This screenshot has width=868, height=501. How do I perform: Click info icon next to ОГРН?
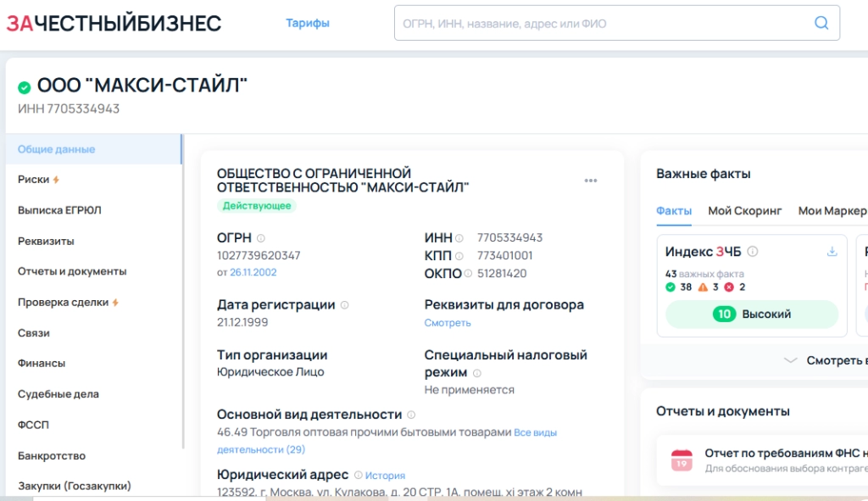tap(261, 238)
